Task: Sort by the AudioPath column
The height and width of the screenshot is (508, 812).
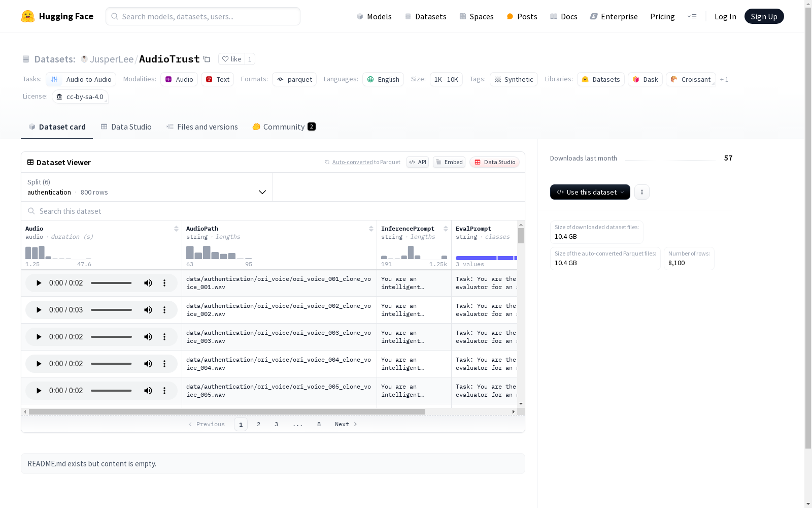Action: 371,229
